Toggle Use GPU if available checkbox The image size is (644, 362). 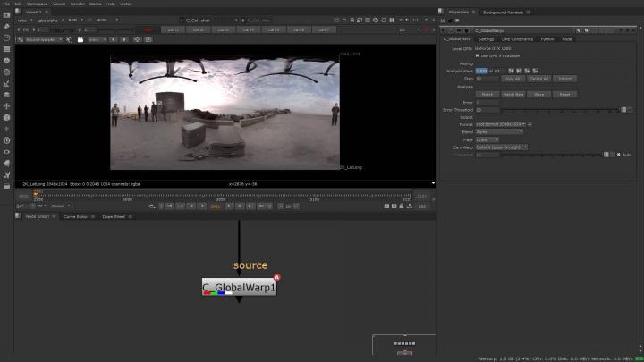(x=477, y=55)
